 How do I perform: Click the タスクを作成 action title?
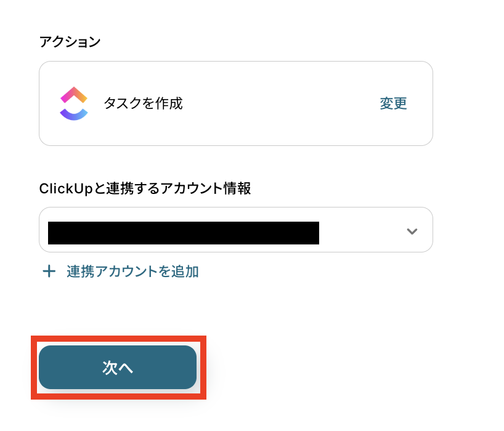point(143,103)
